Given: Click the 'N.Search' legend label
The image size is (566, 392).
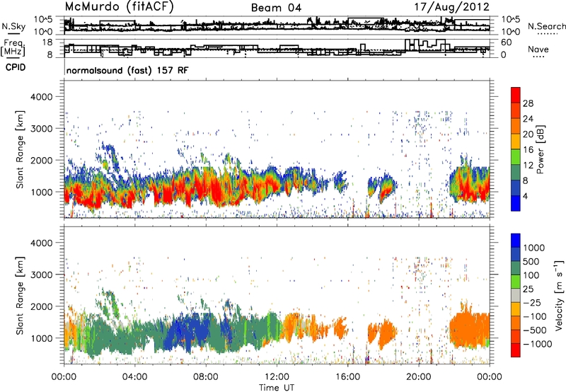Looking at the screenshot, I should pos(546,26).
